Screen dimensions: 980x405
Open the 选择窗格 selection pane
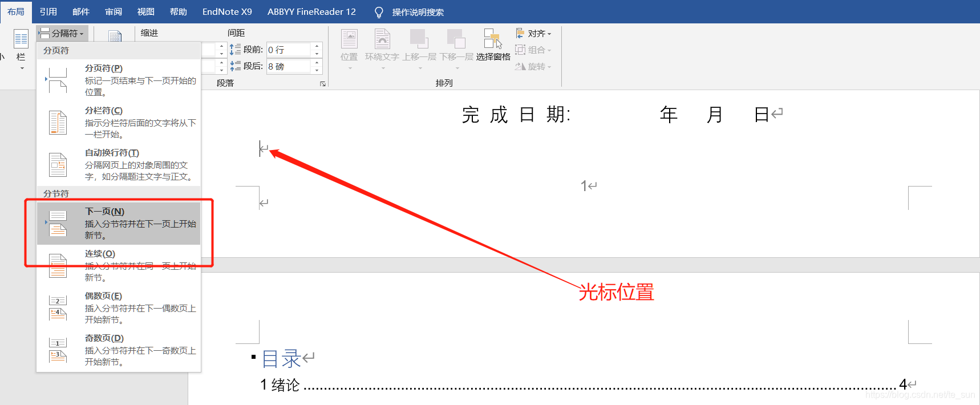click(493, 46)
